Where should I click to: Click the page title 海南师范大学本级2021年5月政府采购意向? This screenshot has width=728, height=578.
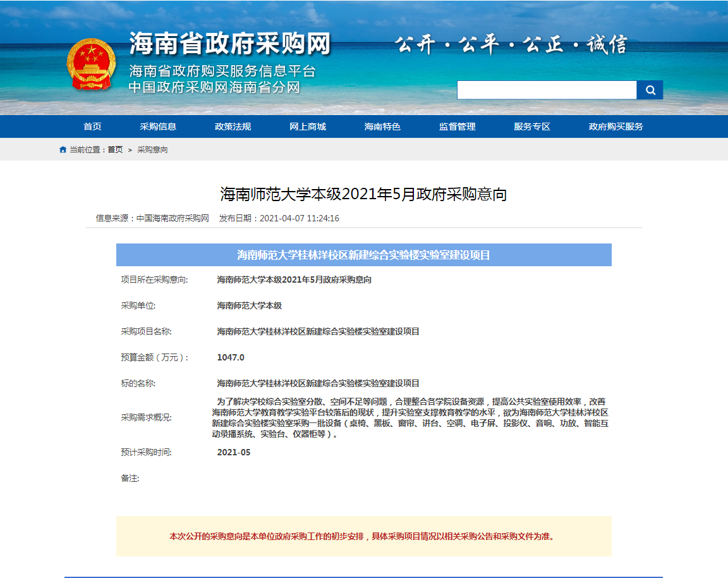(363, 194)
